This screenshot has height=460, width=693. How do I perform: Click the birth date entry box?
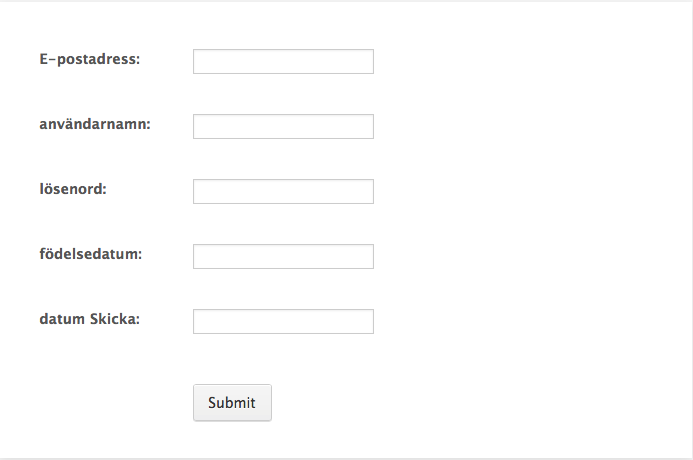click(x=283, y=257)
